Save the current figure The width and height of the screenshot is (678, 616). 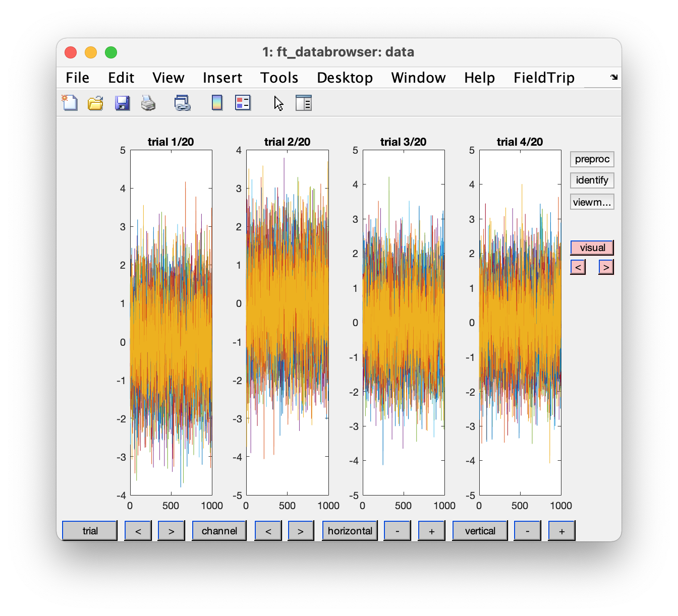point(122,102)
